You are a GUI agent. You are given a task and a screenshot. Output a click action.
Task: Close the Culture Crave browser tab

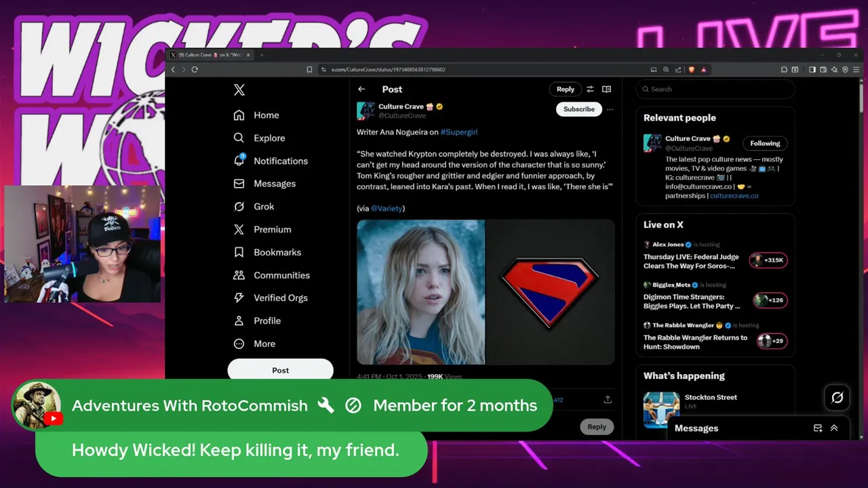point(248,55)
